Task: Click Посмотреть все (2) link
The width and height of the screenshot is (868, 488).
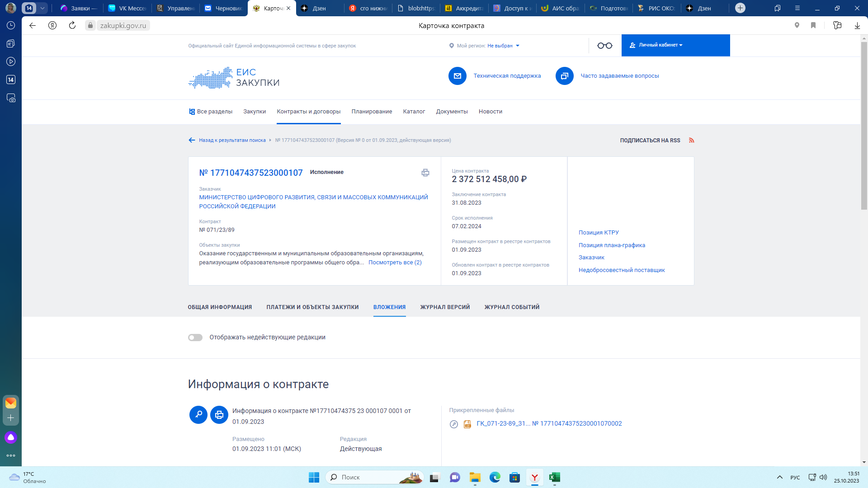Action: click(x=395, y=263)
